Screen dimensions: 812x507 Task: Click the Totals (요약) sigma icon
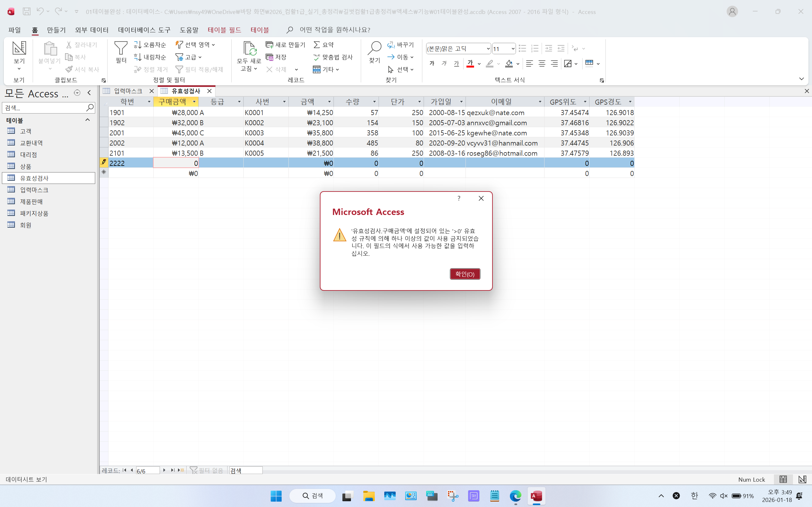(316, 45)
